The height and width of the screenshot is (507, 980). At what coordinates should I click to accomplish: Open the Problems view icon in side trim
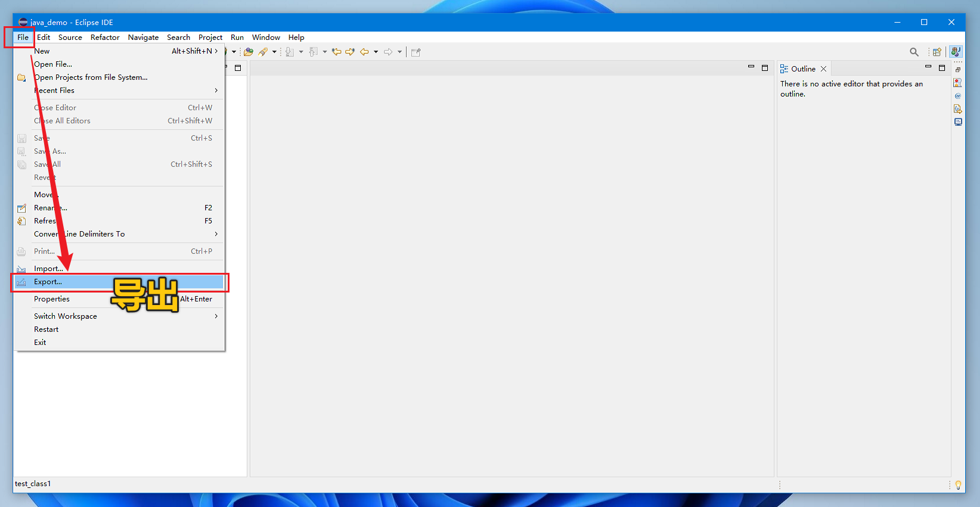pos(958,83)
